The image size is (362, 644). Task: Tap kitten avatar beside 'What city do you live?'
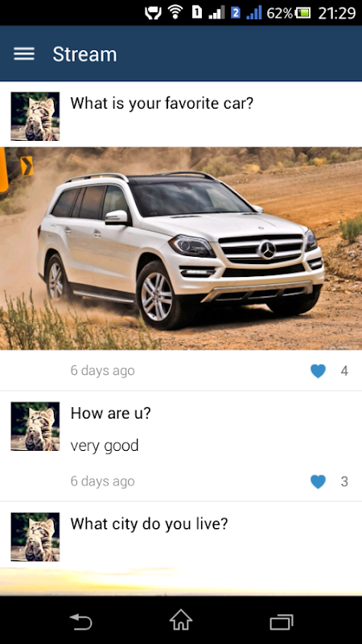pos(35,537)
